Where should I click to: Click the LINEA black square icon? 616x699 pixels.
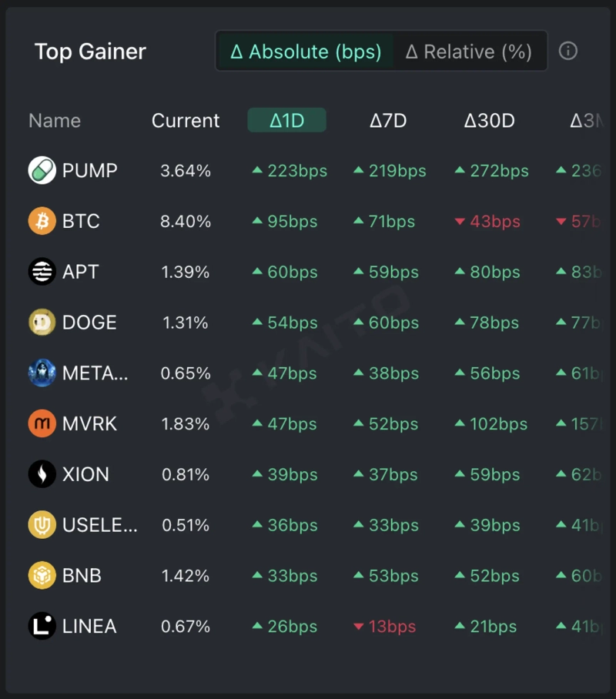click(x=42, y=626)
